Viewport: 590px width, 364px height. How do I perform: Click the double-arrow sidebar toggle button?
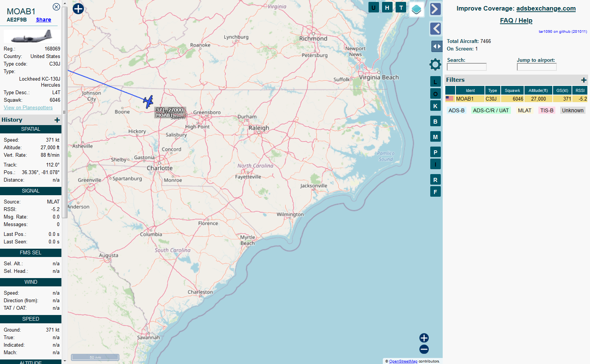pos(437,46)
